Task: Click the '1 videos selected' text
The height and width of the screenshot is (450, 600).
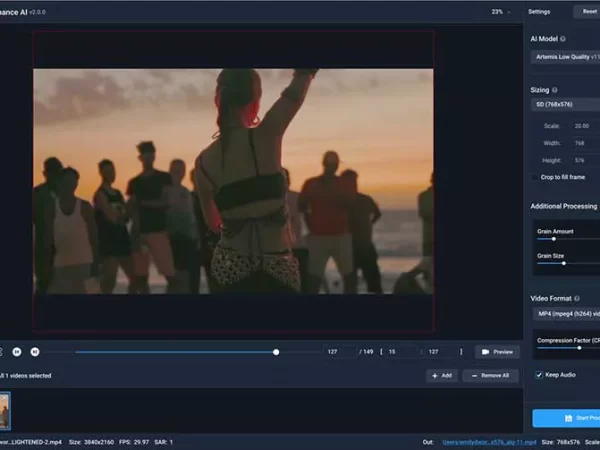Action: pyautogui.click(x=28, y=376)
